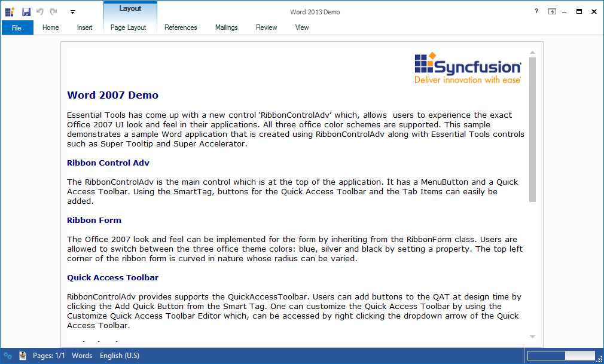604x364 pixels.
Task: Click the Syncfusion application menu button
Action: pos(9,11)
